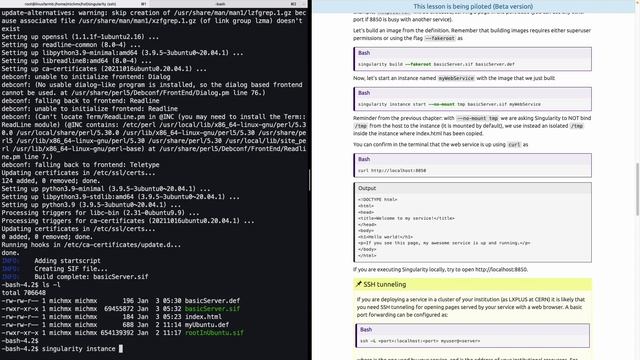Click the 'Creating SIF file...' terminal line
Image resolution: width=640 pixels, height=360 pixels.
tap(71, 269)
